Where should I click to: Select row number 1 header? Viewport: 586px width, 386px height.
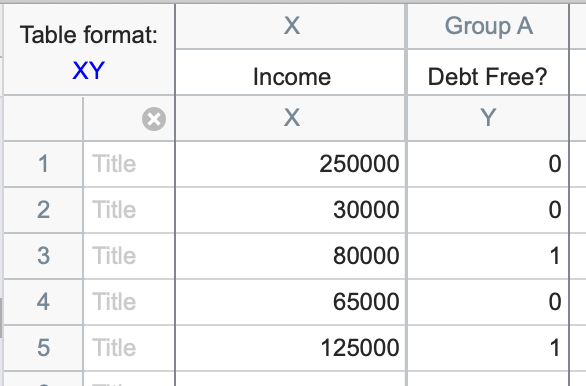pos(43,164)
